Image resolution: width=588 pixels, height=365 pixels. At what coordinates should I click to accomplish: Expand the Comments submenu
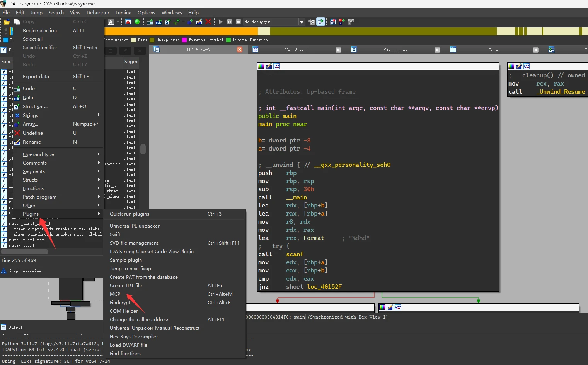(x=59, y=163)
